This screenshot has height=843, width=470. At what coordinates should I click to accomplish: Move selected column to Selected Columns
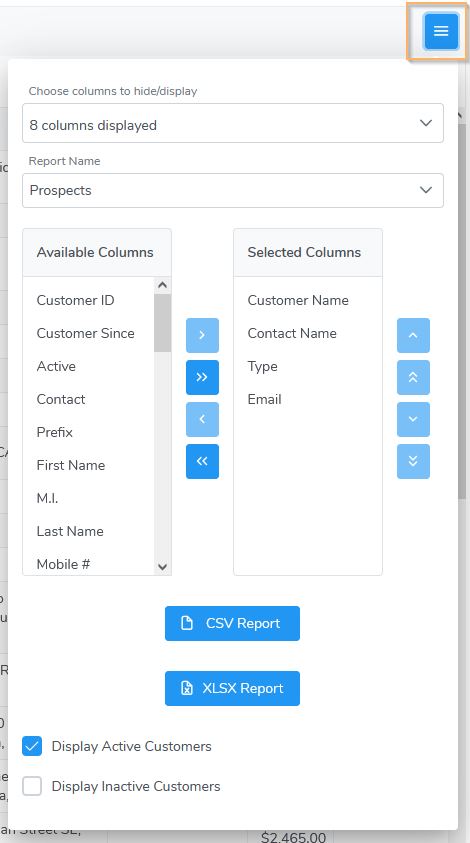(202, 335)
